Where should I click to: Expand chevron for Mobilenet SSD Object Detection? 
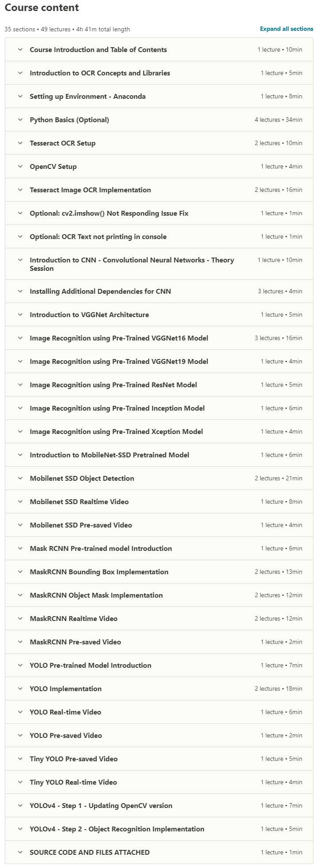point(20,478)
